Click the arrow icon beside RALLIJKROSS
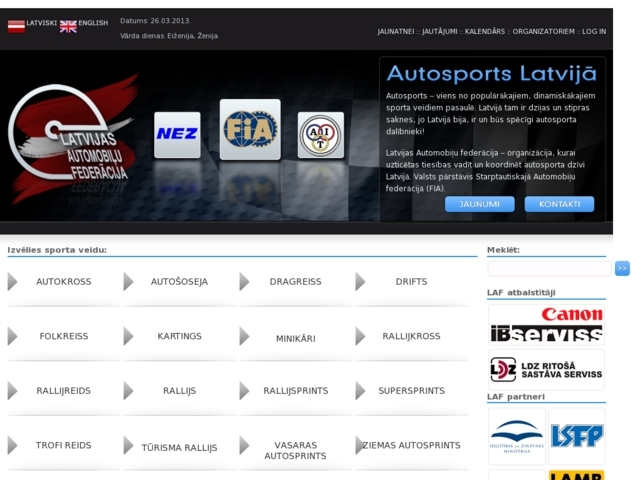This screenshot has height=480, width=640. [360, 336]
